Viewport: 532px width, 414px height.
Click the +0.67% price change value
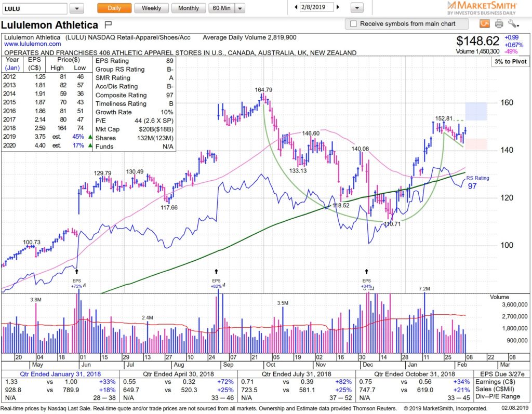[x=514, y=45]
